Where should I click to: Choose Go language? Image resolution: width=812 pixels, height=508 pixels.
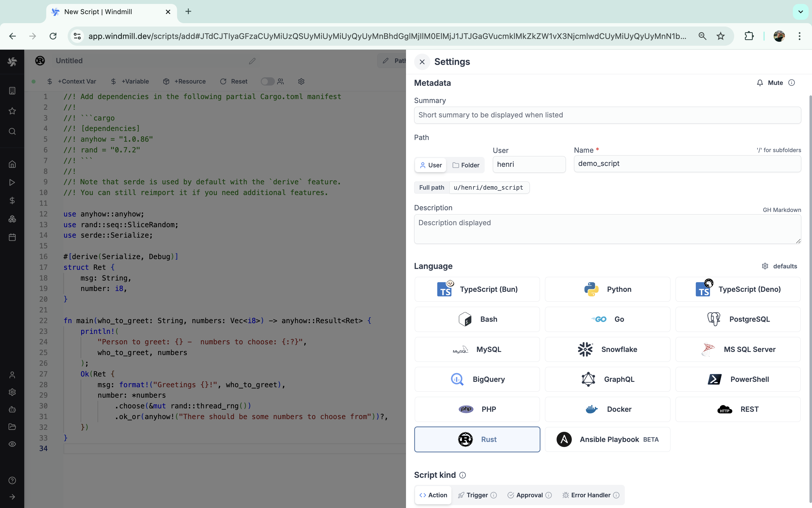607,319
